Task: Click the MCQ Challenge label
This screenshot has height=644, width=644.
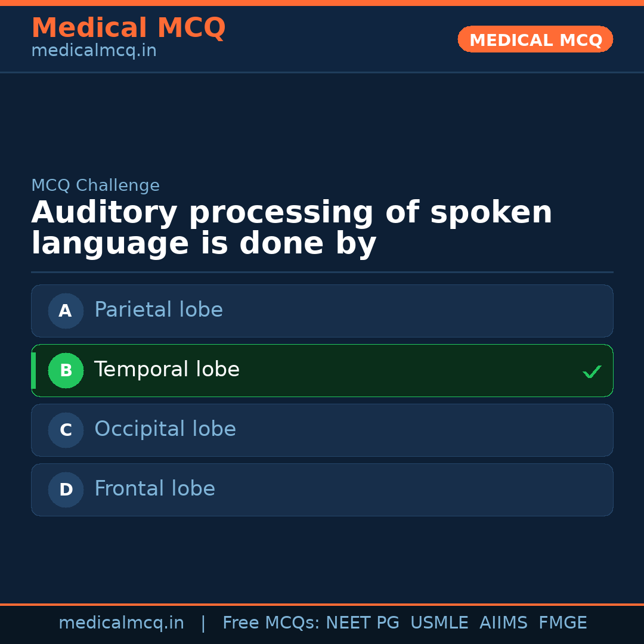Action: [95, 185]
